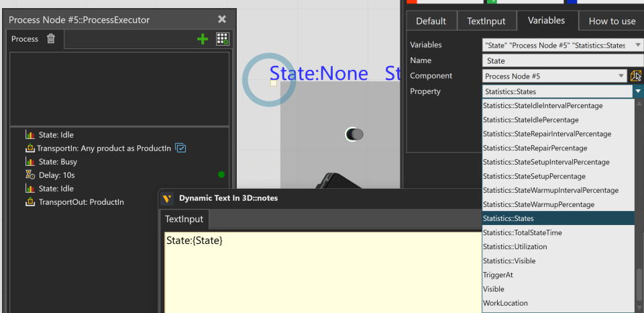The height and width of the screenshot is (313, 644).
Task: Open the How to use tab
Action: coord(611,21)
